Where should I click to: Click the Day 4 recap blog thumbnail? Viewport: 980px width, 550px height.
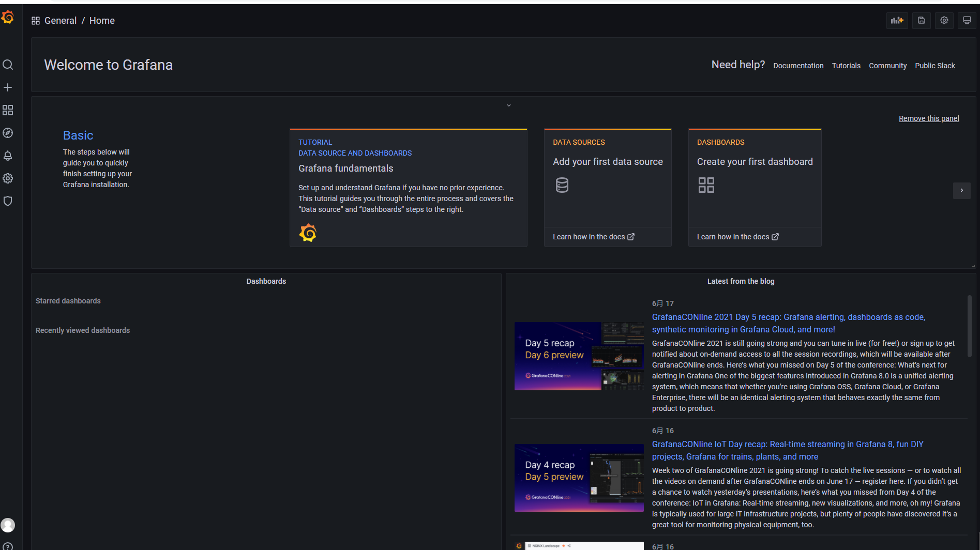(x=579, y=478)
